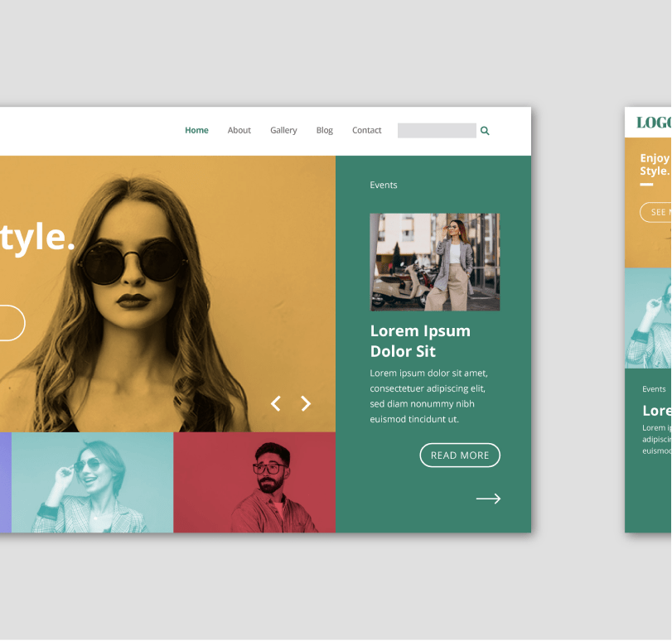The width and height of the screenshot is (672, 641).
Task: Click the left carousel arrow
Action: 275,403
